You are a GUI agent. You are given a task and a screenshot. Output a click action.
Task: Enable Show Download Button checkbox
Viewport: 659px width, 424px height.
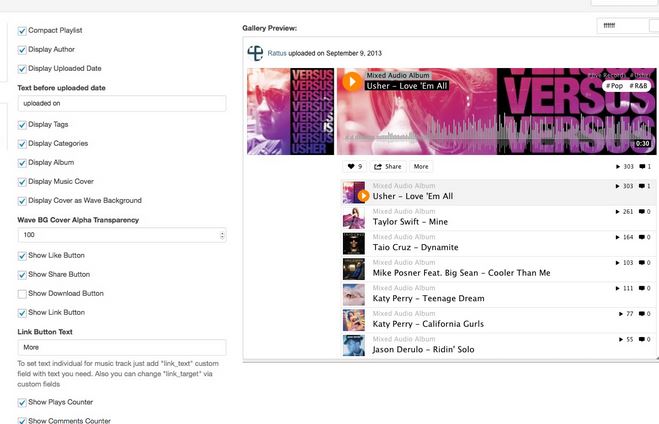click(22, 294)
